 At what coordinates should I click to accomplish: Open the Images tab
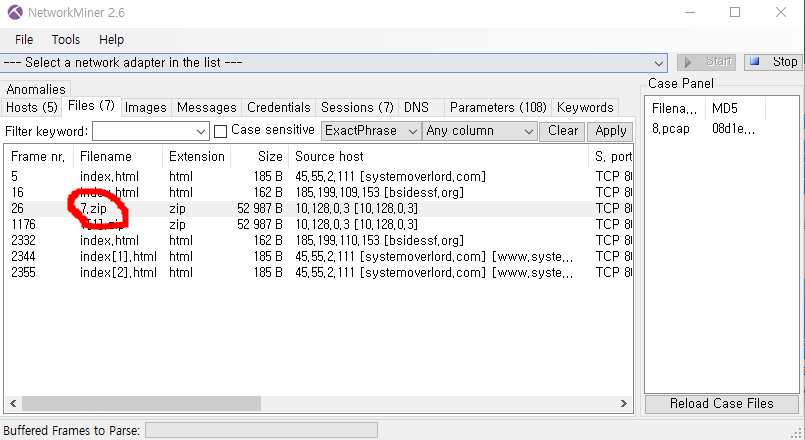click(146, 107)
